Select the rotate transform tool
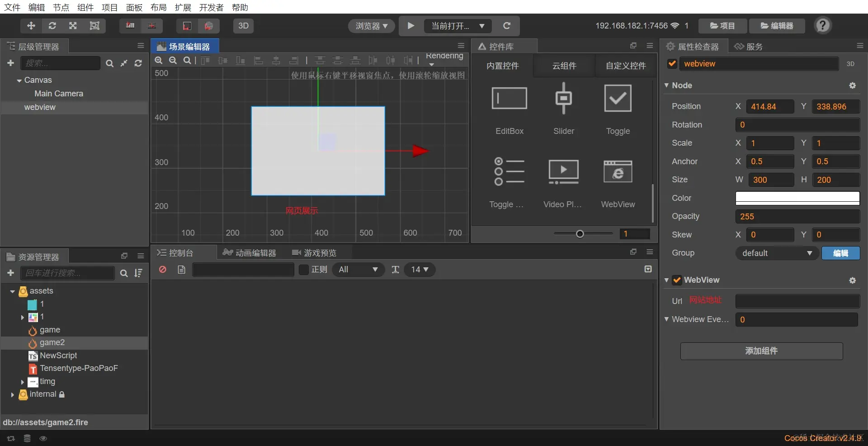The height and width of the screenshot is (446, 868). pos(52,26)
